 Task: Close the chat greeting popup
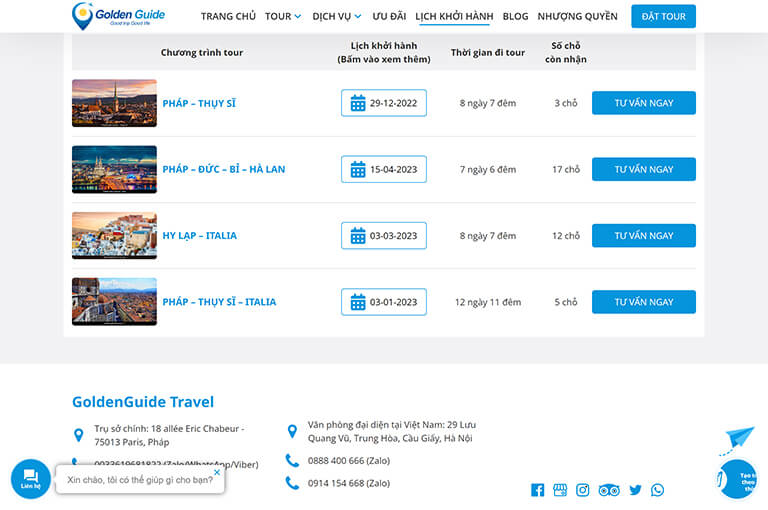click(x=217, y=472)
